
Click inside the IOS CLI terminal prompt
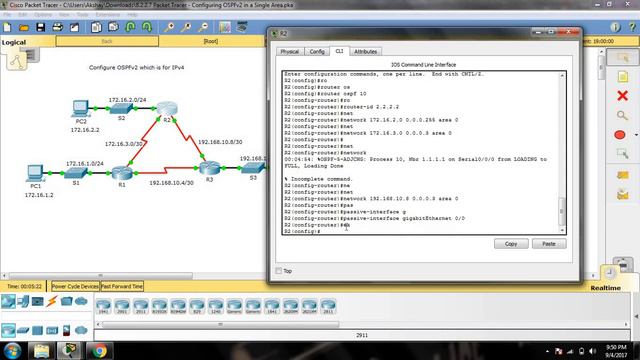tap(420, 153)
